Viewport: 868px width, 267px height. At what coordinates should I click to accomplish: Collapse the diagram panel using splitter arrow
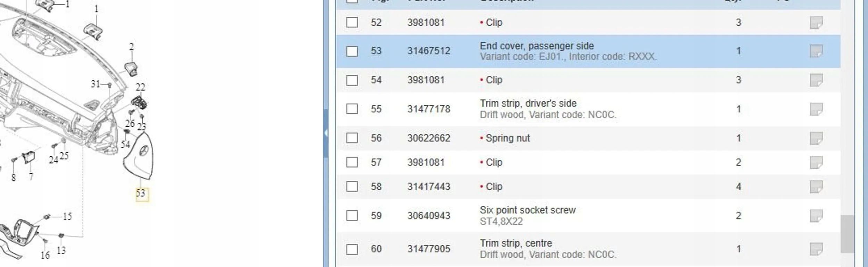(326, 133)
